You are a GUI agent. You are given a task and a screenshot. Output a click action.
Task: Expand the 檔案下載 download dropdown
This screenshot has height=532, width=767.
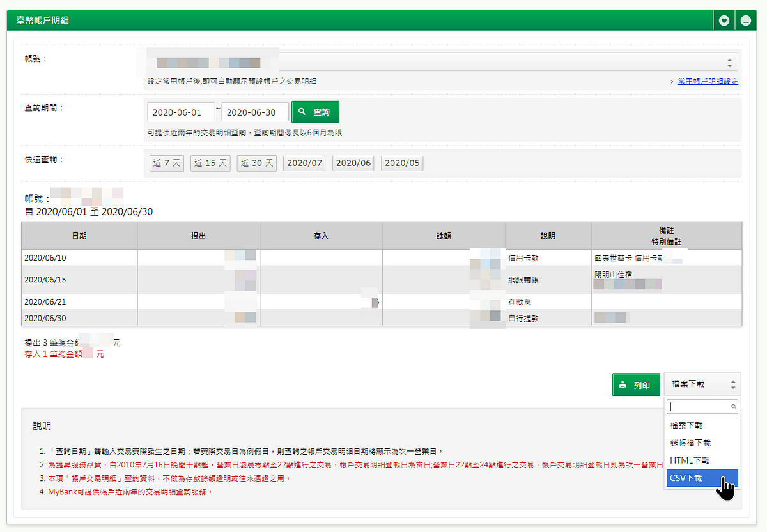[702, 384]
